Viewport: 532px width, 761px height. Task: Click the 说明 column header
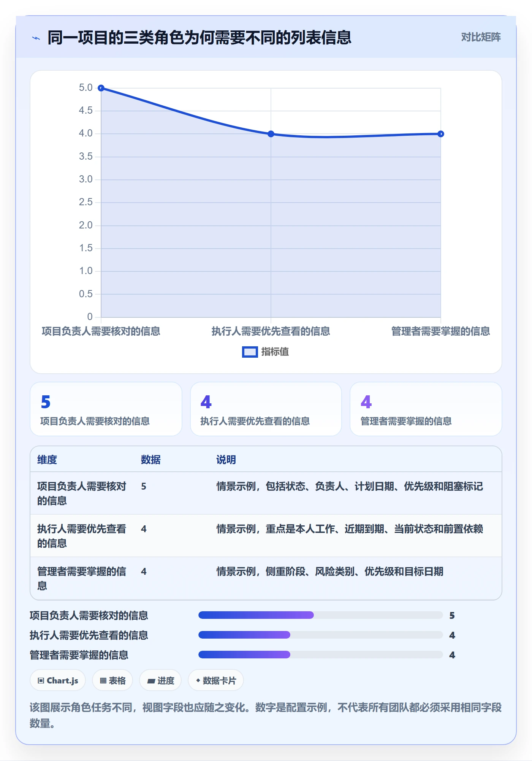pyautogui.click(x=226, y=460)
